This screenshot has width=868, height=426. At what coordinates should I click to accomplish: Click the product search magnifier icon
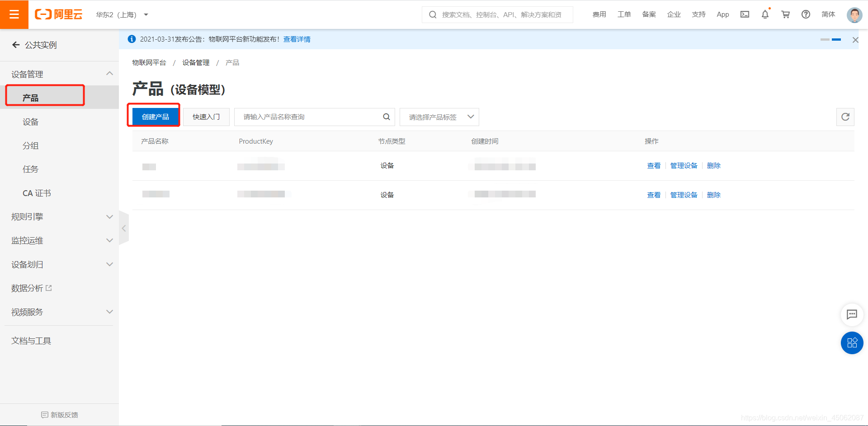pos(386,117)
